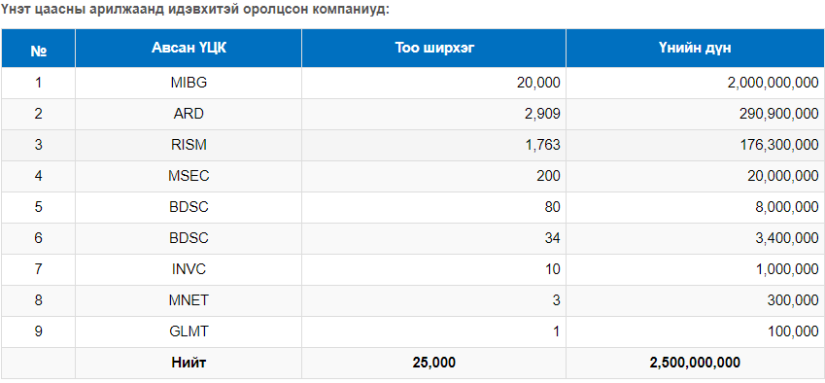Image resolution: width=825 pixels, height=383 pixels.
Task: Select the ARD company cell
Action: (188, 114)
